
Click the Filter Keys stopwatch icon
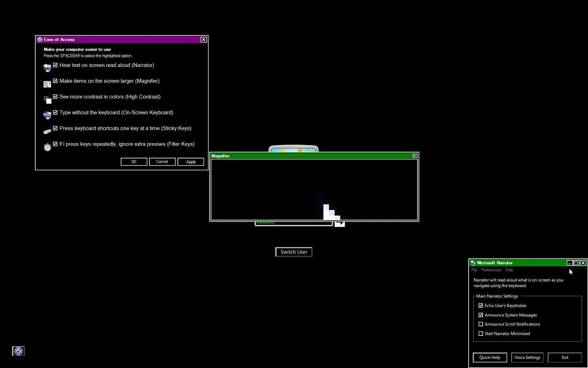(x=47, y=147)
